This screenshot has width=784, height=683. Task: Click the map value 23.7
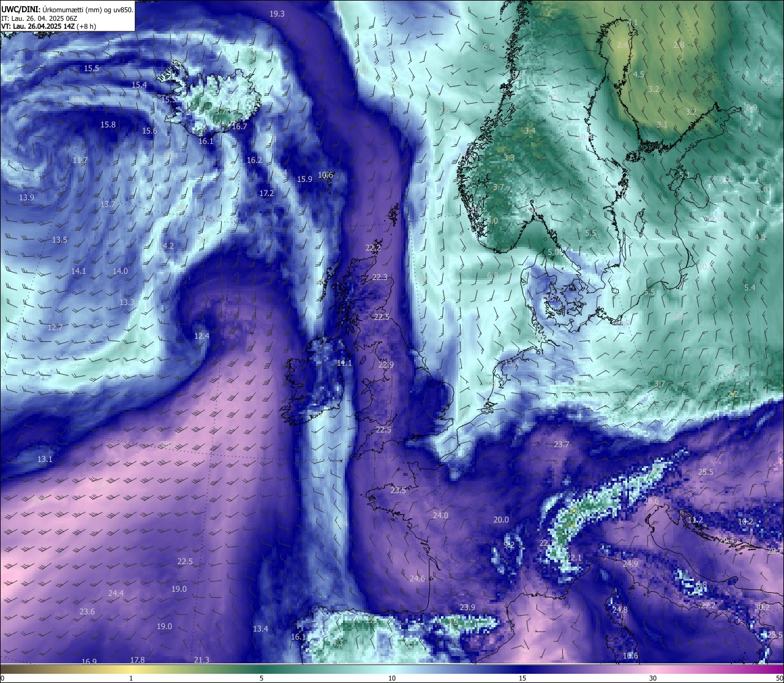click(561, 444)
